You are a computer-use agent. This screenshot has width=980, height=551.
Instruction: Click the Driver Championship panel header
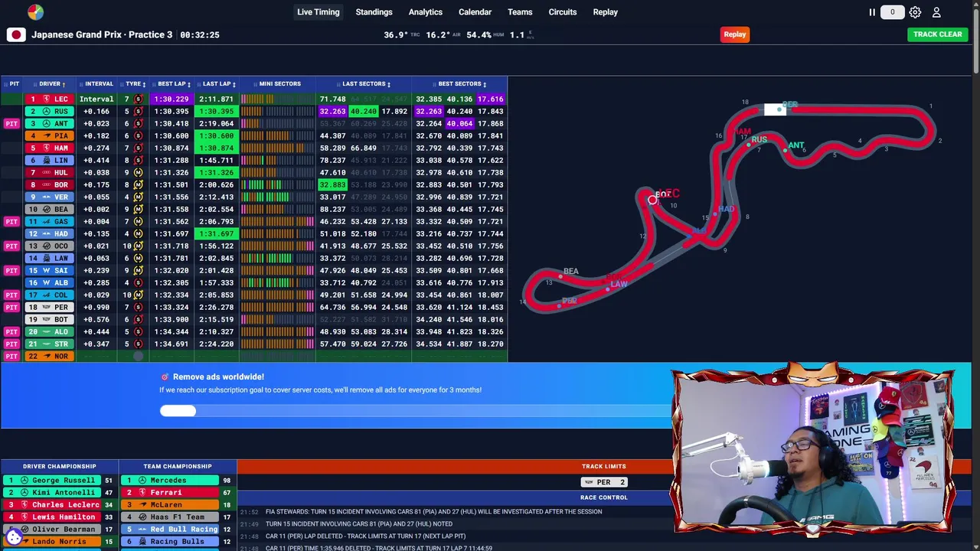[60, 466]
